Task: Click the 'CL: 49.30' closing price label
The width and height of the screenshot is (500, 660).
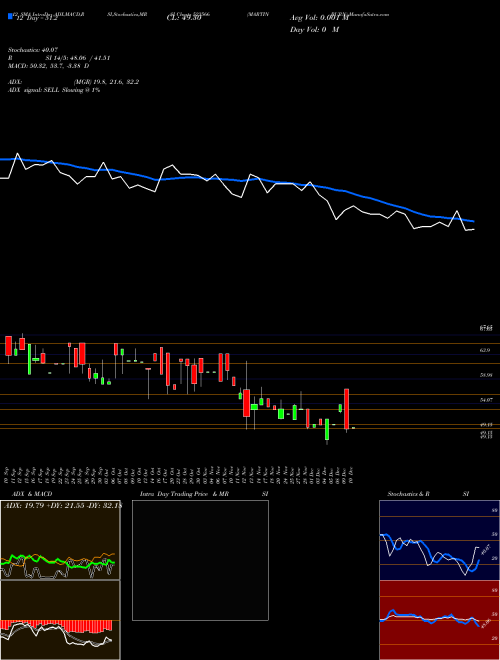Action: pos(184,19)
